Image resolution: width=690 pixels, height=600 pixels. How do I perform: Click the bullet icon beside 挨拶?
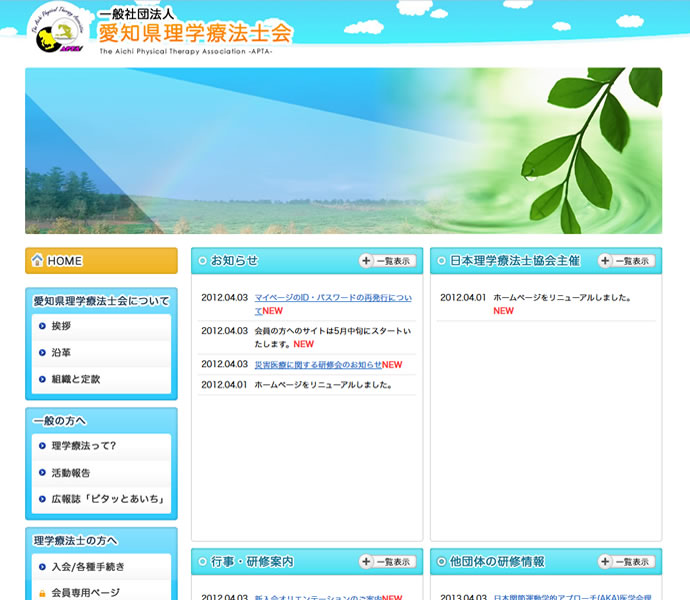42,326
